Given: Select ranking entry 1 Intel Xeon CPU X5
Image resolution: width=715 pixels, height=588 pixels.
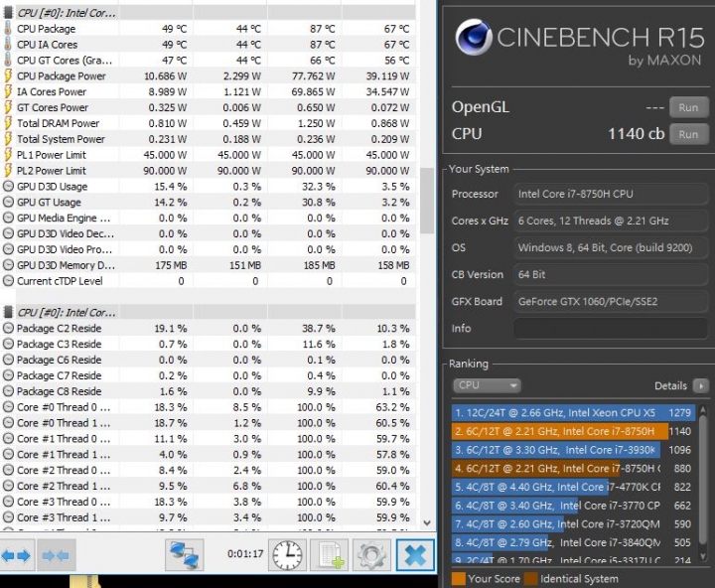Looking at the screenshot, I should pos(573,413).
